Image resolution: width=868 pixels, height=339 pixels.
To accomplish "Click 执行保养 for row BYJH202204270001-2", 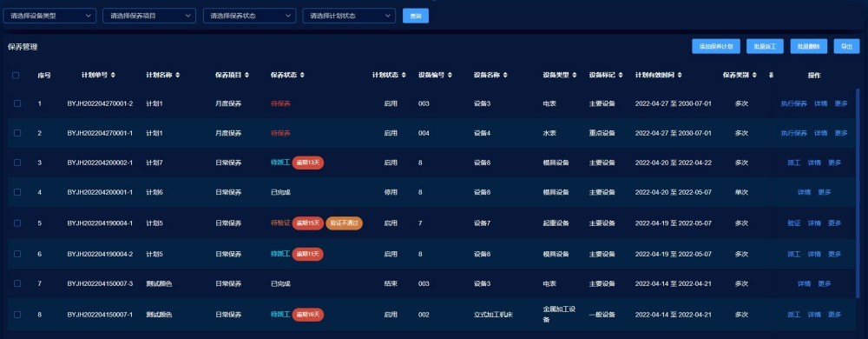I will 794,103.
